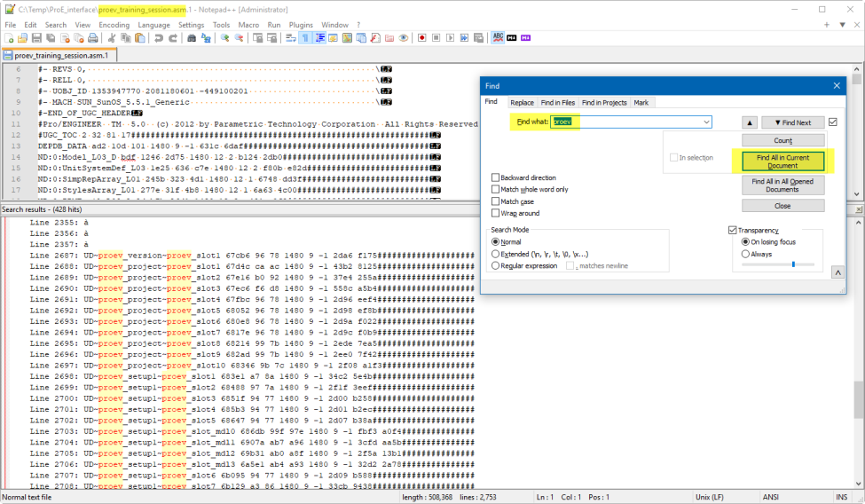The width and height of the screenshot is (865, 504).
Task: Click the Print toolbar icon
Action: (x=93, y=38)
